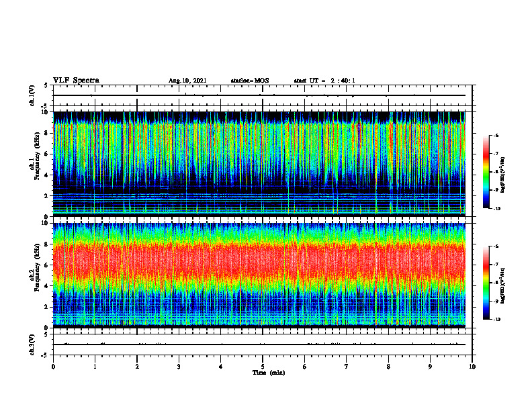
Task: Click the ch.2 color bar unit label
Action: [503, 285]
